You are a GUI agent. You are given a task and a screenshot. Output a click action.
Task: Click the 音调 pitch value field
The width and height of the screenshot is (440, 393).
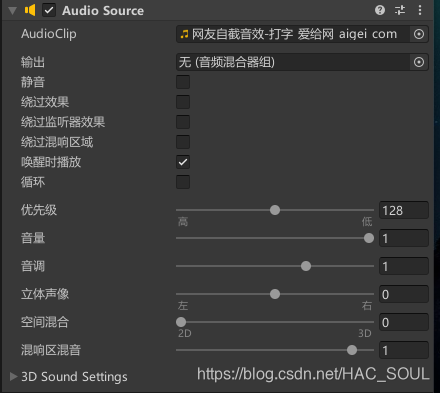click(404, 266)
